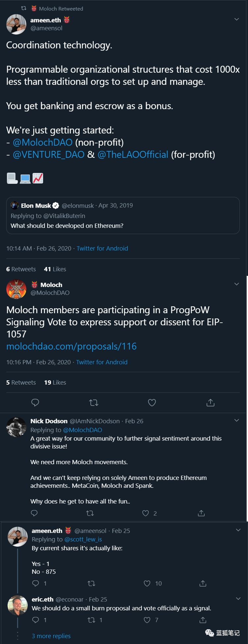Like ameen.eth's Yes/No shares reply
This screenshot has height=644, width=248.
tap(147, 583)
